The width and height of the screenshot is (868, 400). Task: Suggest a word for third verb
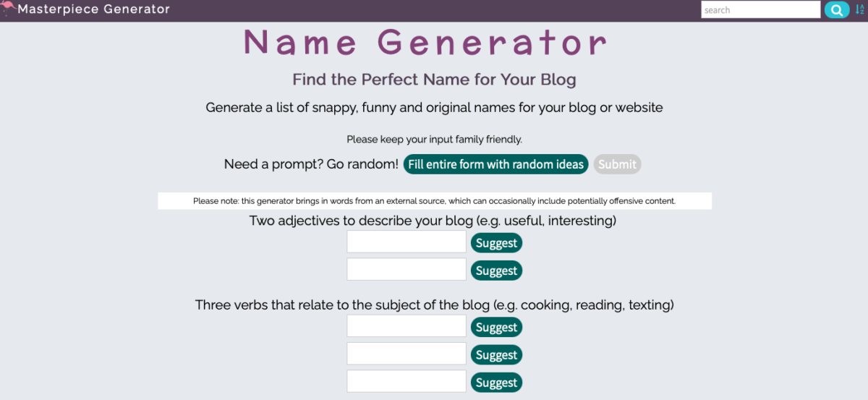[x=496, y=382]
